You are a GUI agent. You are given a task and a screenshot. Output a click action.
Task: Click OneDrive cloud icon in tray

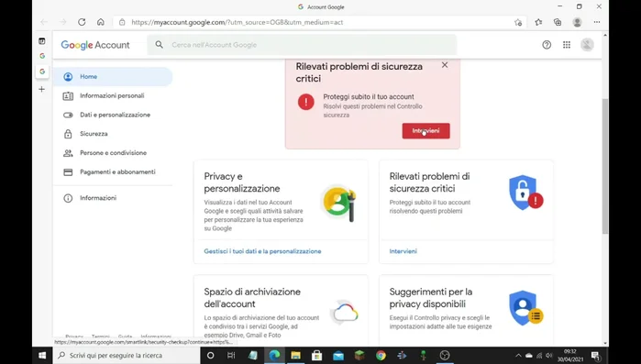[x=528, y=356]
